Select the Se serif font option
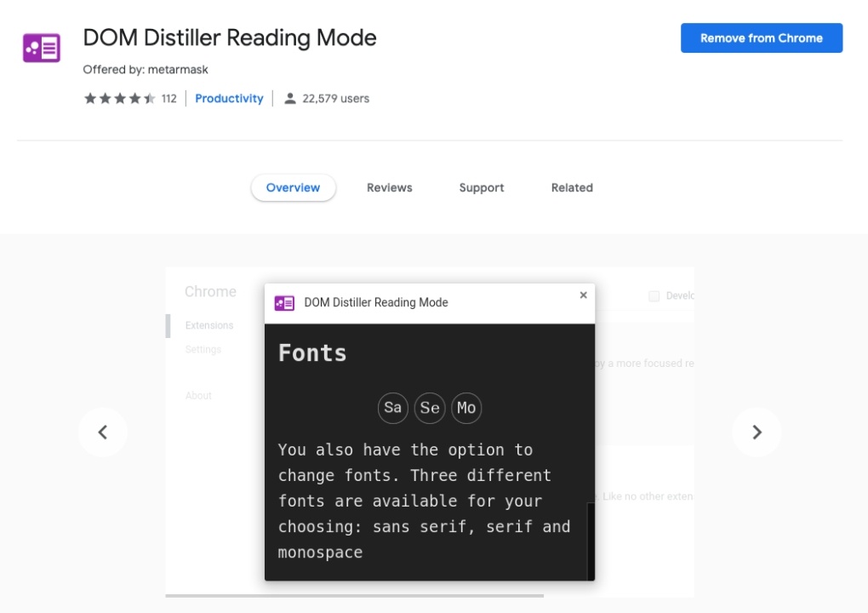This screenshot has width=868, height=613. [x=429, y=408]
